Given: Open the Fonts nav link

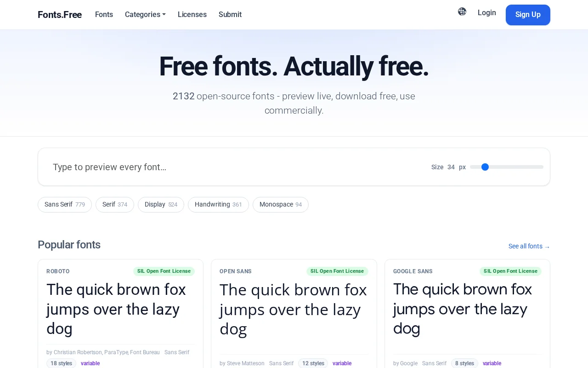Looking at the screenshot, I should tap(104, 15).
